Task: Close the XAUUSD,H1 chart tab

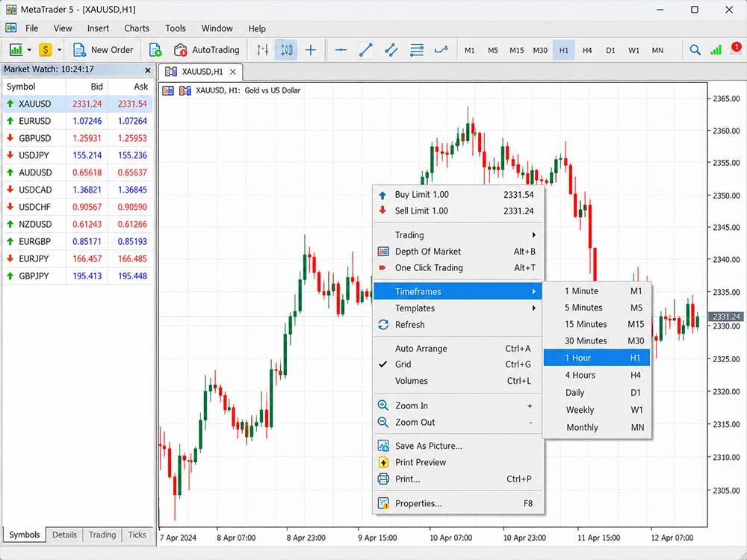Action: pyautogui.click(x=233, y=72)
